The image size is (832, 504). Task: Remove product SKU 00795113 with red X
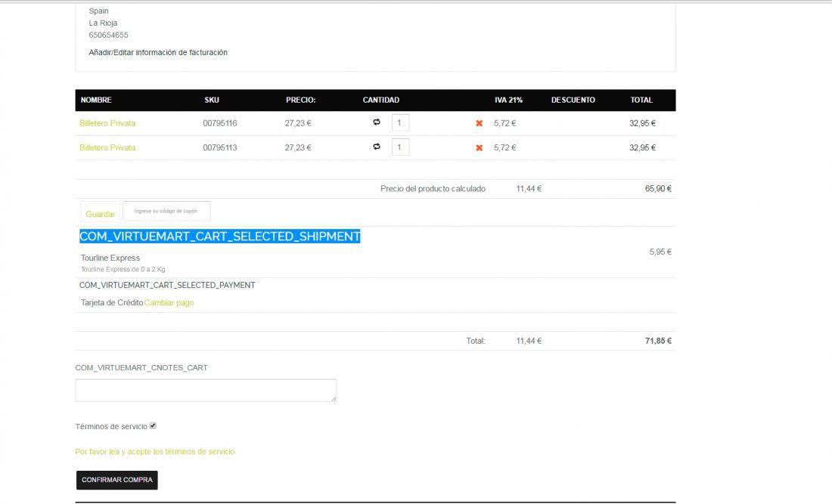click(479, 148)
